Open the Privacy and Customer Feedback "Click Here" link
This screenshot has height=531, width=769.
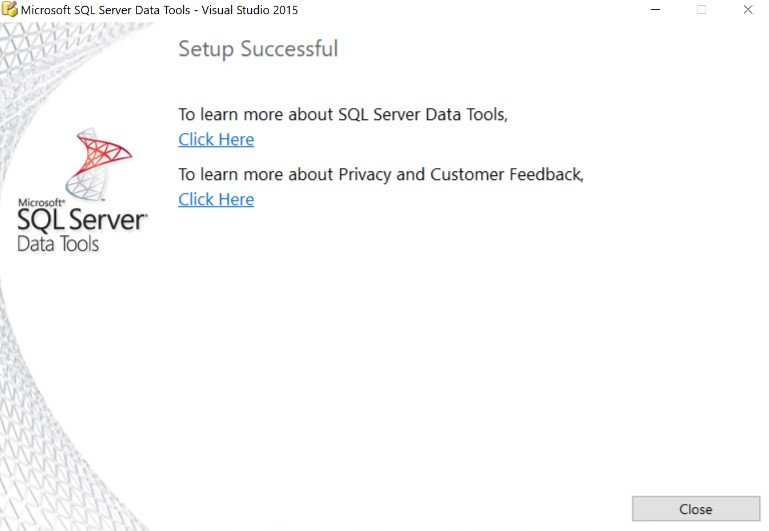pos(216,199)
